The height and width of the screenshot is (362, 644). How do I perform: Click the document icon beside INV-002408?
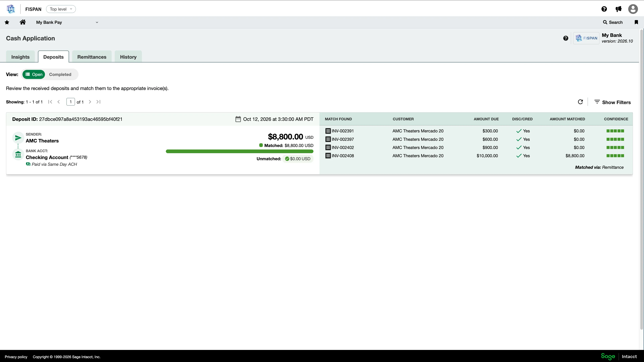[328, 156]
